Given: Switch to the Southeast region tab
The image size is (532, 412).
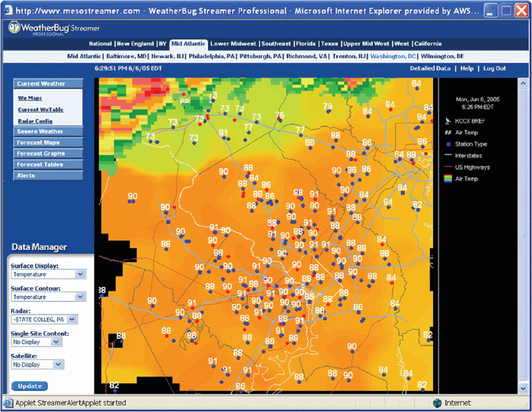Looking at the screenshot, I should pyautogui.click(x=276, y=44).
